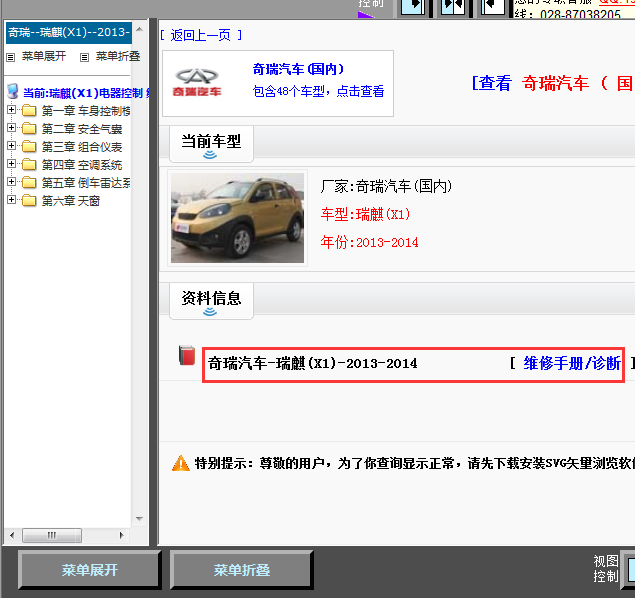
Task: Click the red text 年份:2013-2014
Action: (369, 242)
